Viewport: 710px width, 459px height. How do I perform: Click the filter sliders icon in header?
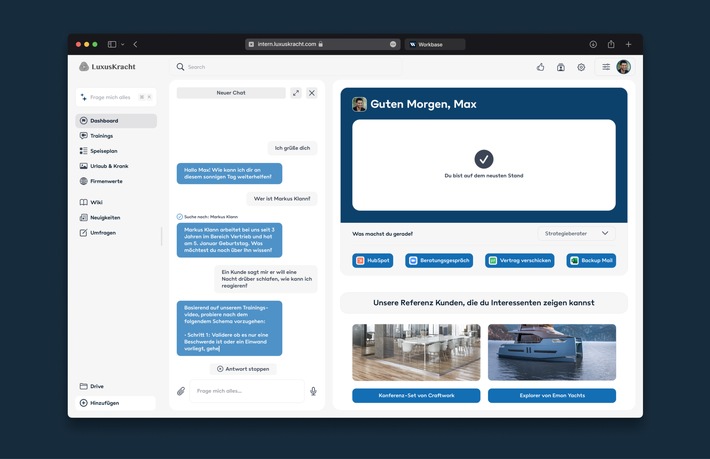606,67
